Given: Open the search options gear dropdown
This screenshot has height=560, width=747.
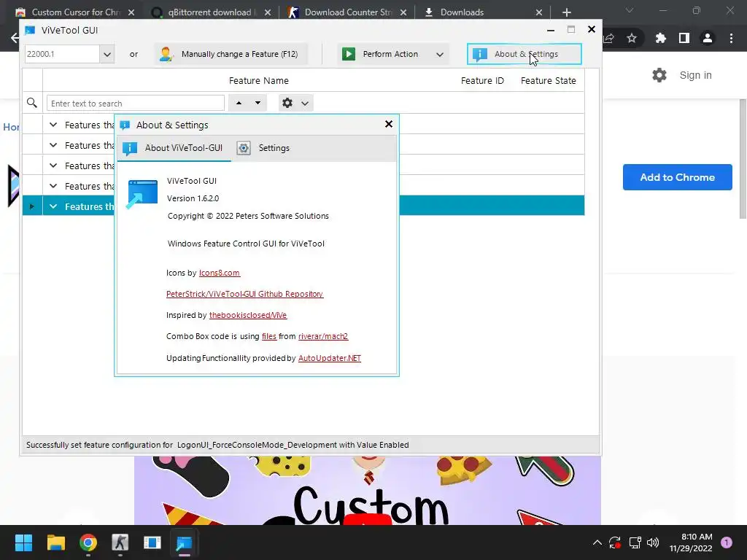Looking at the screenshot, I should click(295, 103).
